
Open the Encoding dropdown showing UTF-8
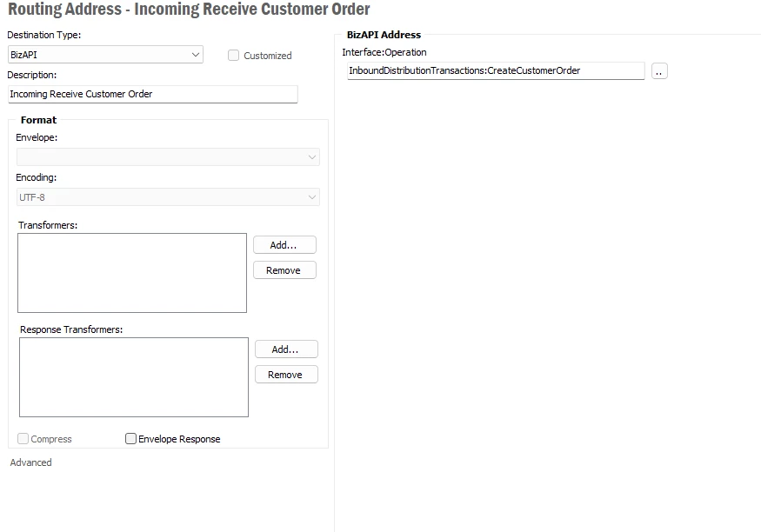coord(168,197)
